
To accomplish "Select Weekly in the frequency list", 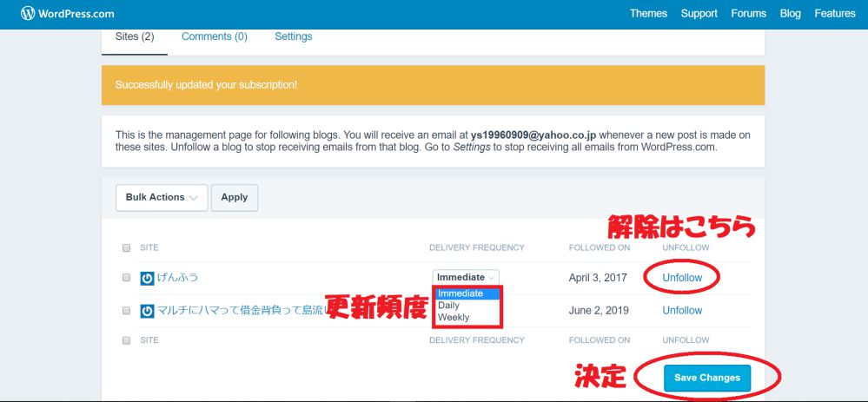I will pos(467,318).
